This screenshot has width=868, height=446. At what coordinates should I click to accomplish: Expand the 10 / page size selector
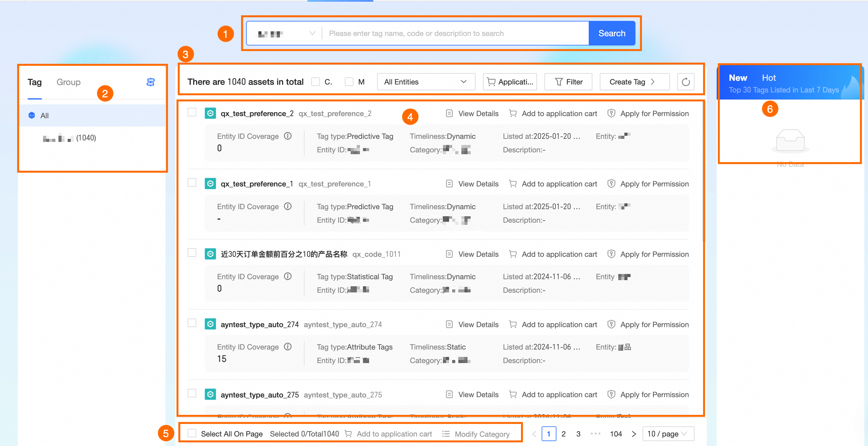[x=668, y=433]
